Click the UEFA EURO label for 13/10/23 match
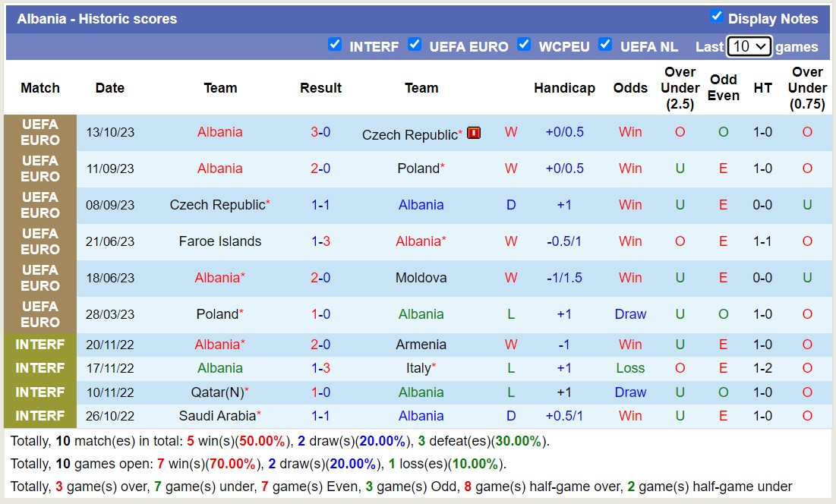The height and width of the screenshot is (504, 836). coord(40,132)
